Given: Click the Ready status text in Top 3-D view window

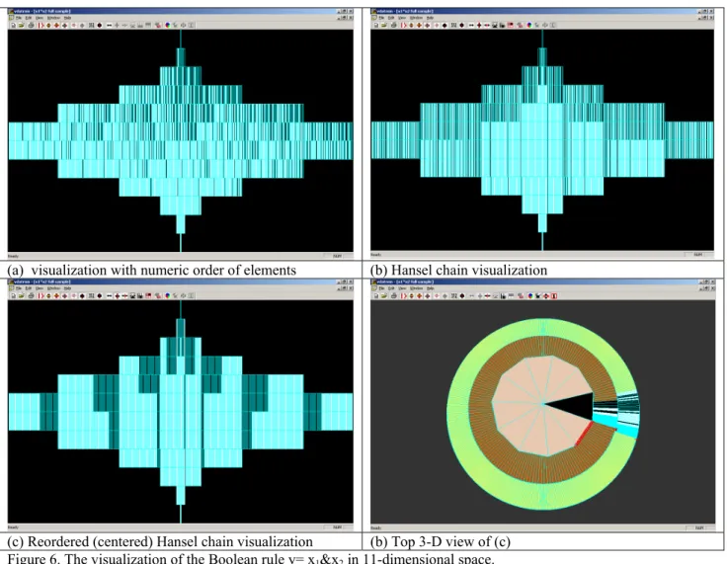Looking at the screenshot, I should tap(375, 527).
